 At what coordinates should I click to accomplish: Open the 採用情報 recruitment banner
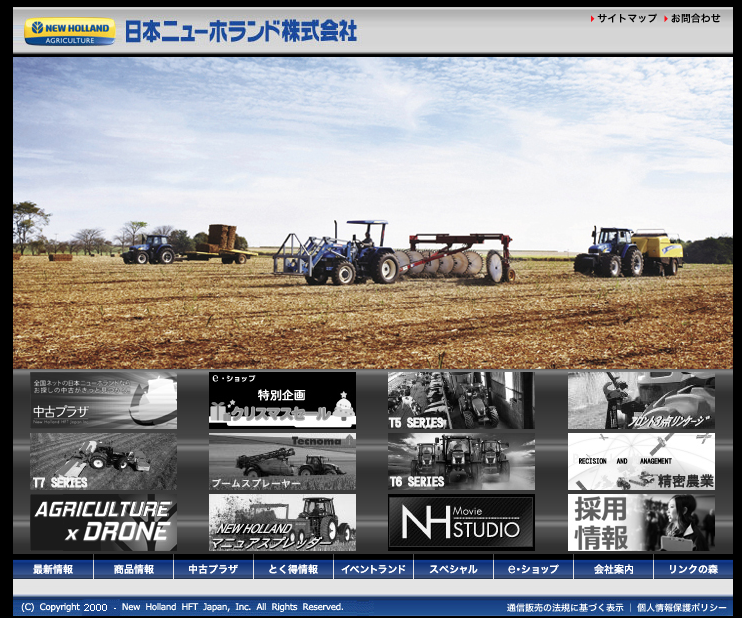(641, 522)
